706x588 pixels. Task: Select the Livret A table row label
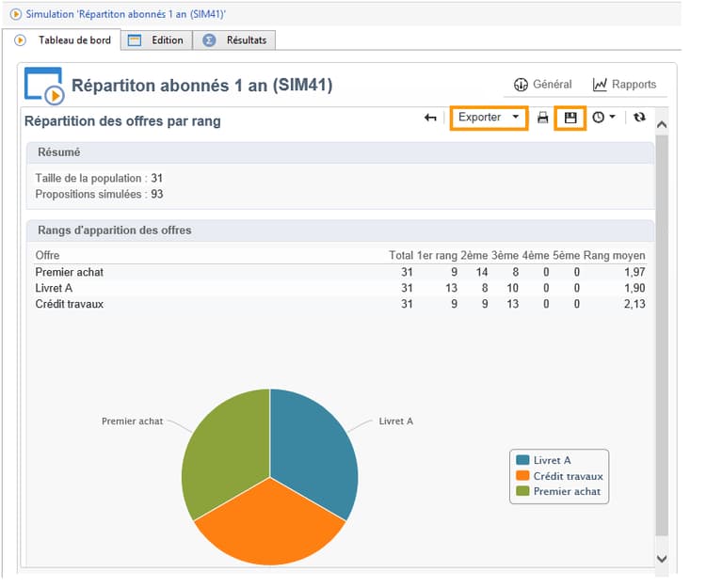coord(54,288)
